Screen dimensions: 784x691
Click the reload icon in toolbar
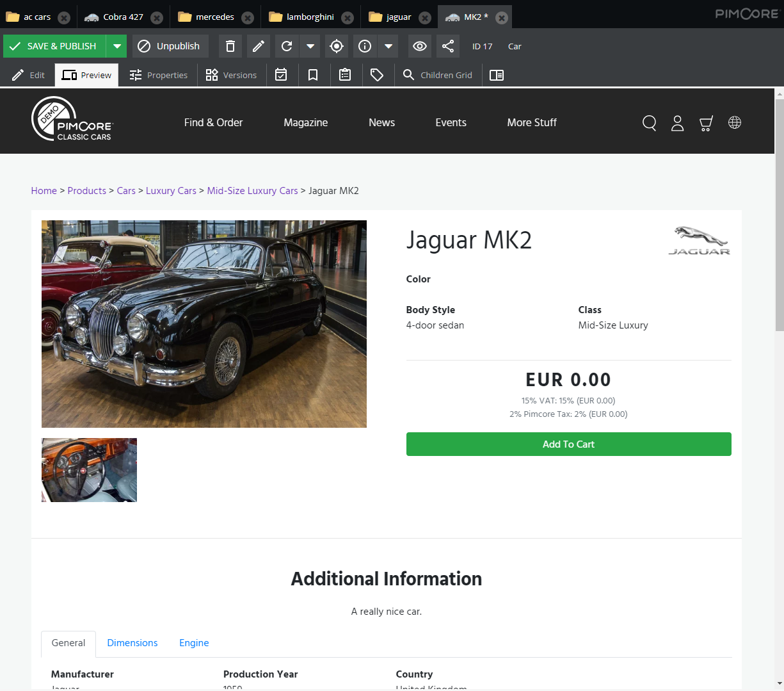click(x=287, y=46)
